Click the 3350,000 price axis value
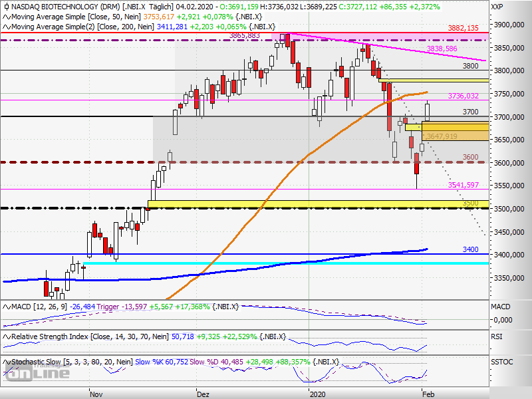Image resolution: width=532 pixels, height=399 pixels. [509, 278]
